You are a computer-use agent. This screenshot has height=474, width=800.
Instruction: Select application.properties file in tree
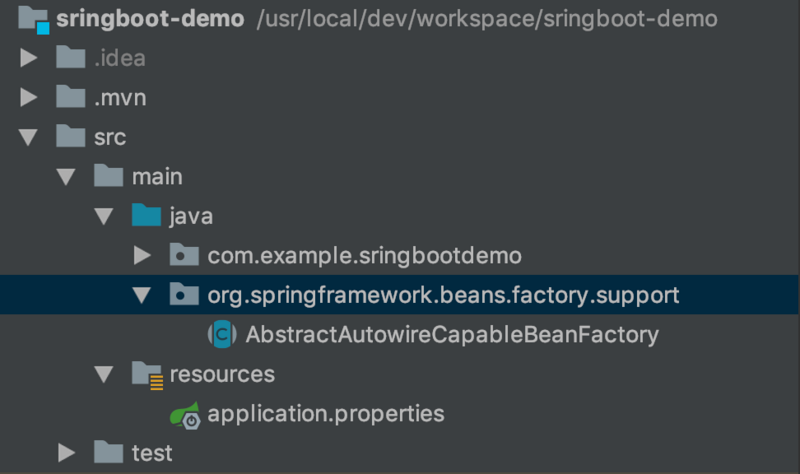tap(325, 413)
